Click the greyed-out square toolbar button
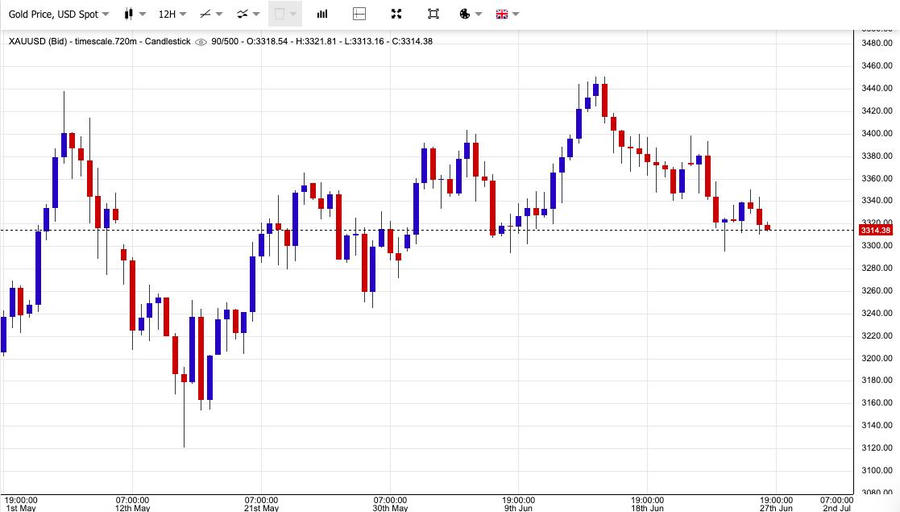Image resolution: width=900 pixels, height=512 pixels. pyautogui.click(x=285, y=14)
